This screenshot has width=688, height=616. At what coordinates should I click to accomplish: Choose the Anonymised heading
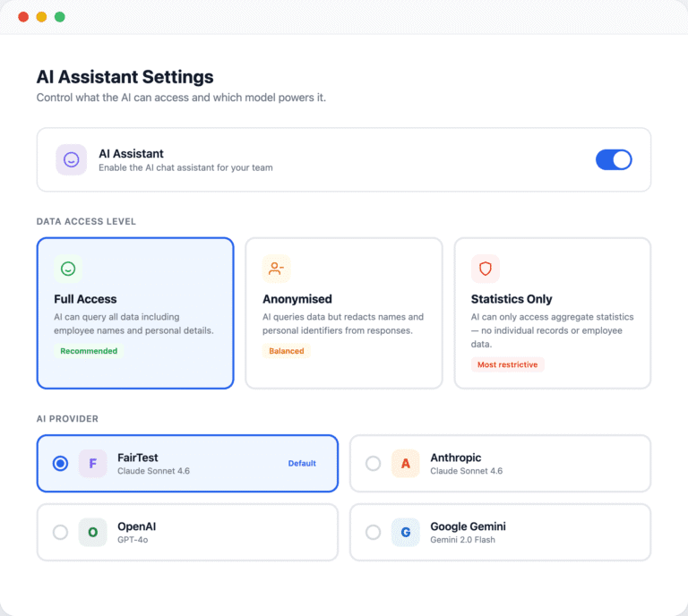coord(297,299)
